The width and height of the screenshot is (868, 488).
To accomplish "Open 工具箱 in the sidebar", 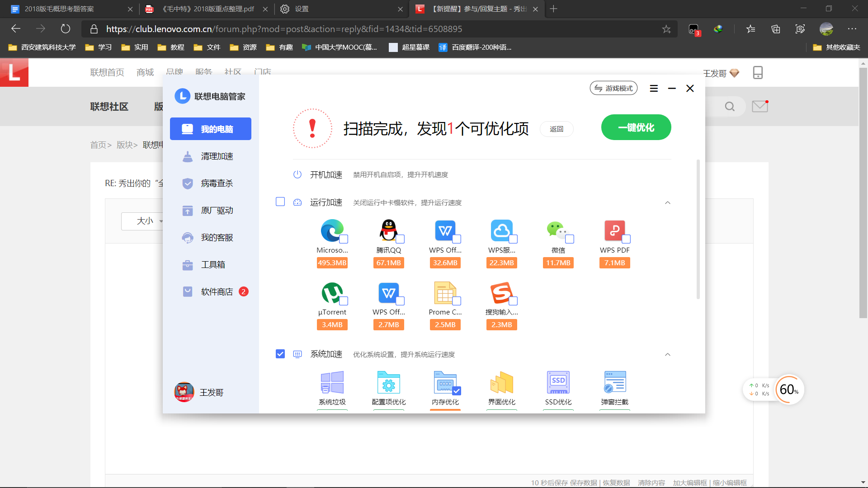I will pyautogui.click(x=211, y=264).
